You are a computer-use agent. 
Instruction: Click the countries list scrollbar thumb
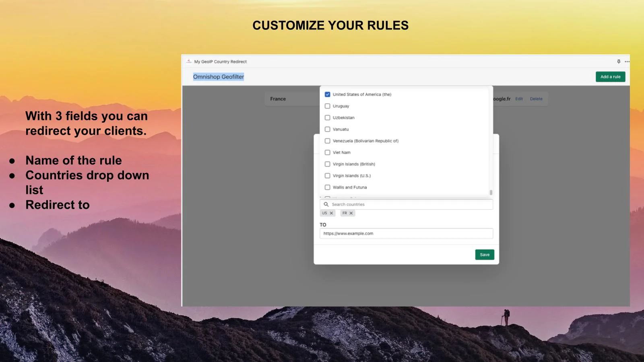[491, 192]
